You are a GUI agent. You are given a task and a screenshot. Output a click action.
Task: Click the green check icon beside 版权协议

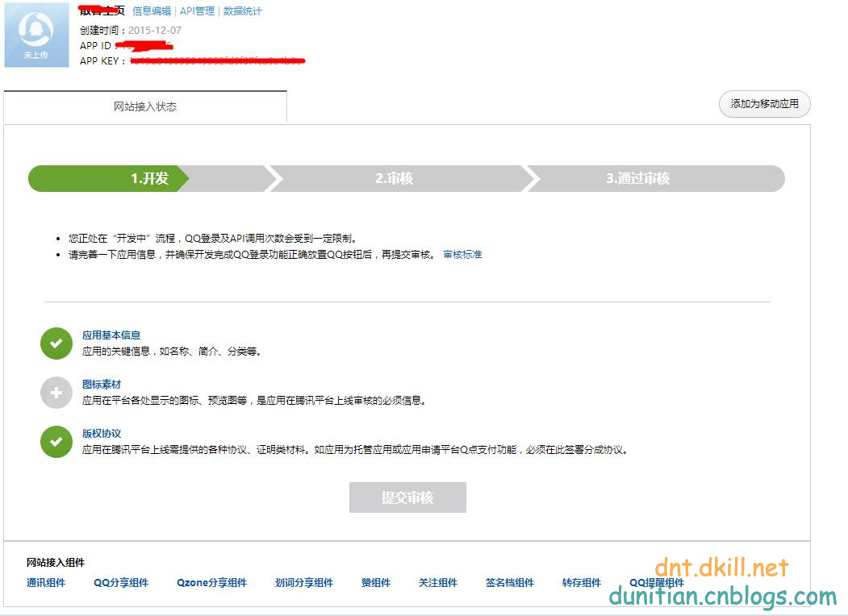pyautogui.click(x=56, y=442)
